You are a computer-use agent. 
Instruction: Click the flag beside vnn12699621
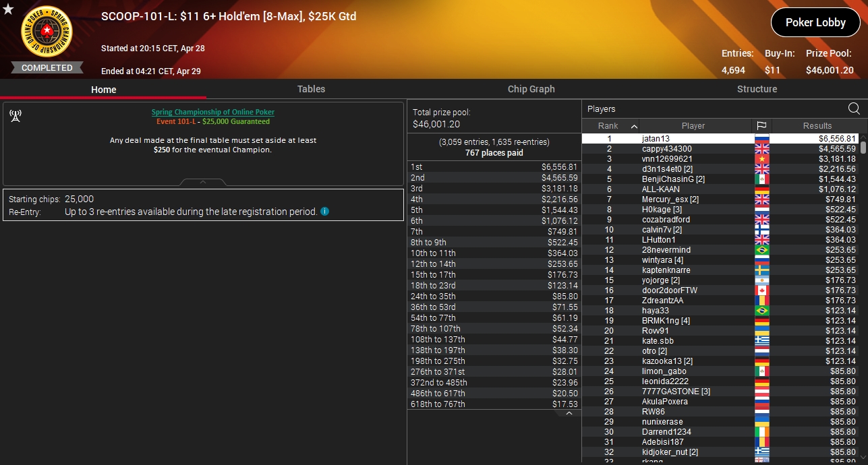[x=761, y=159]
